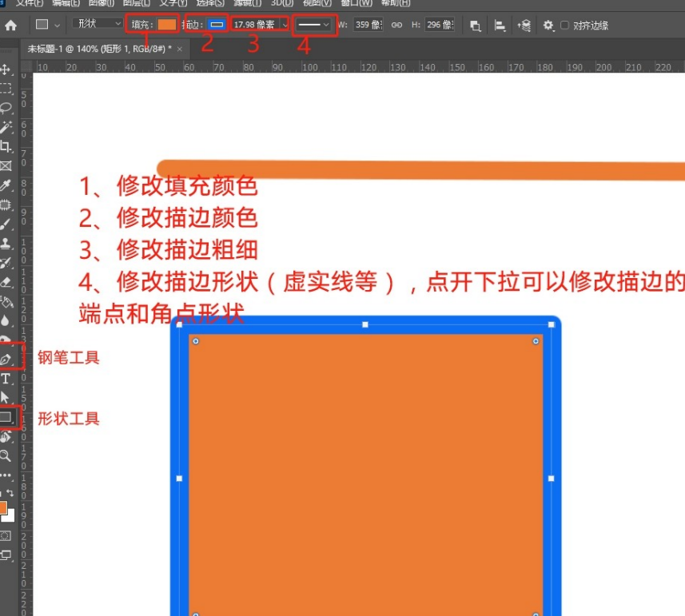Open the blue stroke color swatch
The image size is (685, 616).
[217, 25]
